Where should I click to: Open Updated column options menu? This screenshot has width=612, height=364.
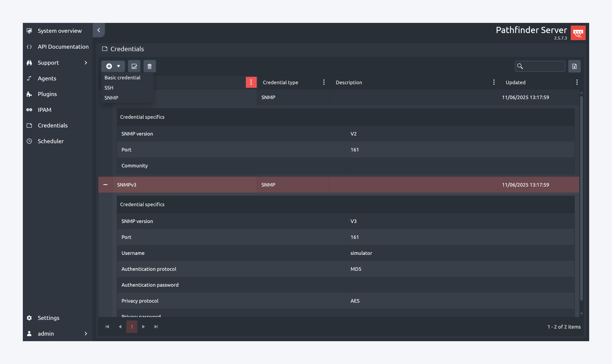(577, 82)
